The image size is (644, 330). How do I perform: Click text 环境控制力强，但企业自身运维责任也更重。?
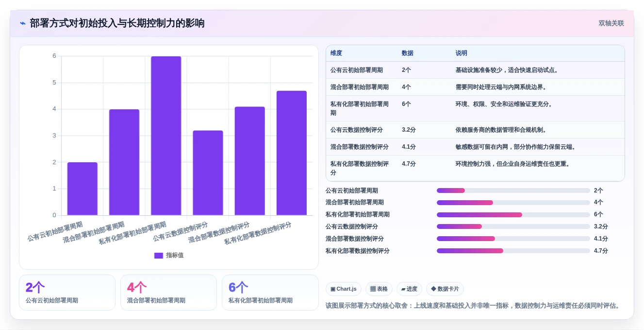pos(514,164)
